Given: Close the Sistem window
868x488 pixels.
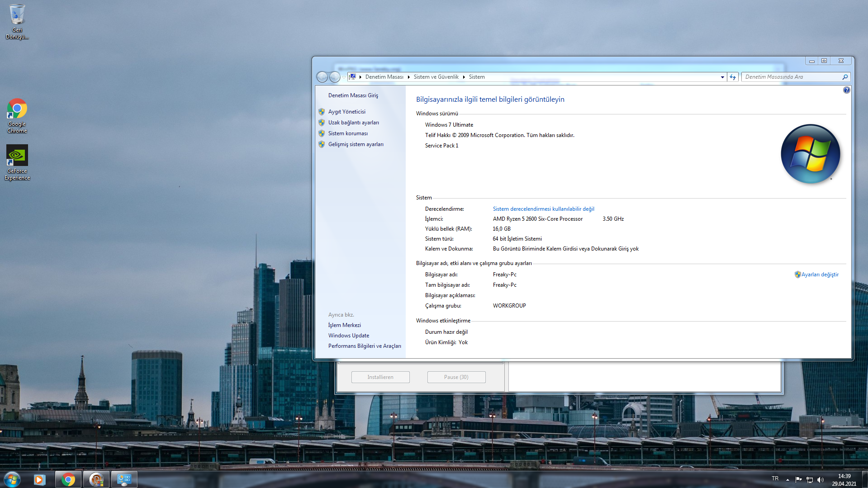Looking at the screenshot, I should click(x=841, y=61).
